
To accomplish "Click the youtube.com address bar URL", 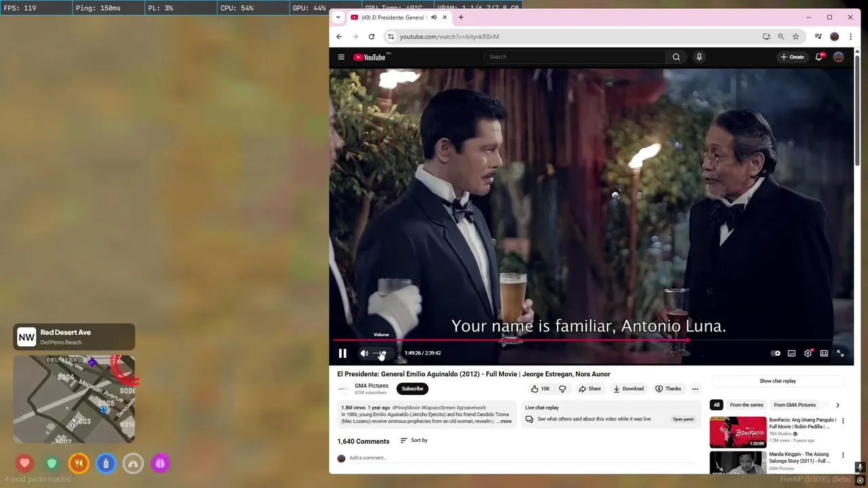I will click(x=450, y=37).
